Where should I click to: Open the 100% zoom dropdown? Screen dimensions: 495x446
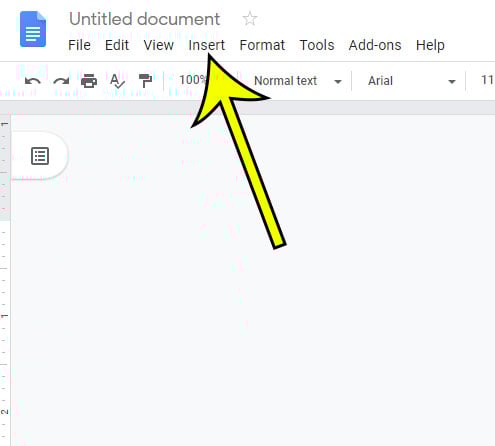coord(192,80)
